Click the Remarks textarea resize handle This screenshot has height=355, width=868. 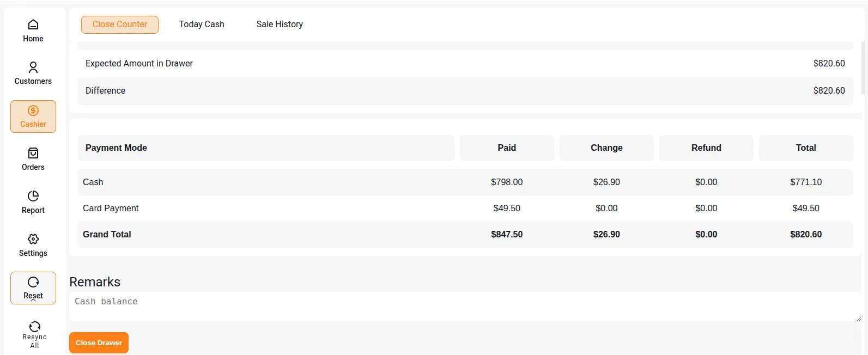tap(858, 318)
